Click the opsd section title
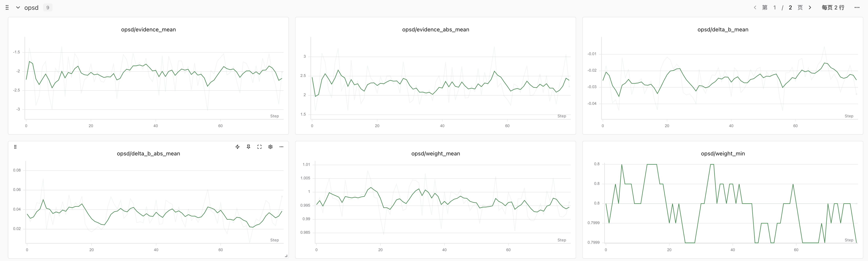The width and height of the screenshot is (868, 261). (x=31, y=7)
